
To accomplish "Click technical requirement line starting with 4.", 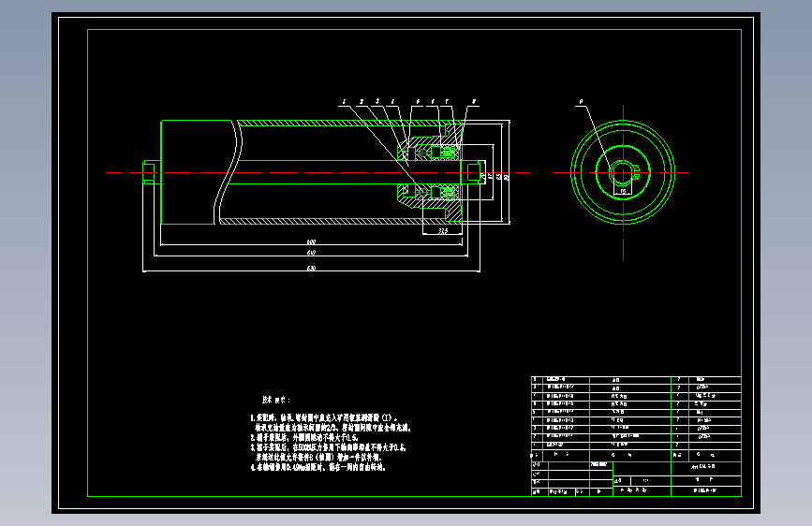I will click(318, 467).
